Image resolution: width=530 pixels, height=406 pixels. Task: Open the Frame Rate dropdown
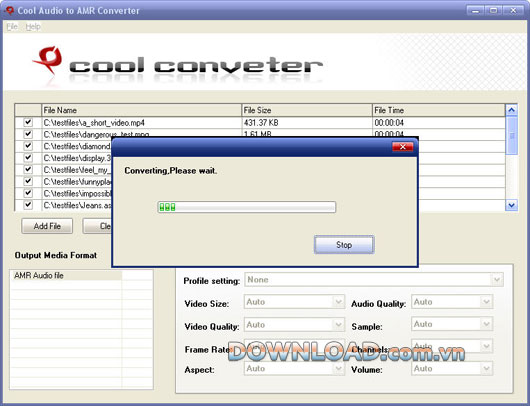pyautogui.click(x=294, y=347)
